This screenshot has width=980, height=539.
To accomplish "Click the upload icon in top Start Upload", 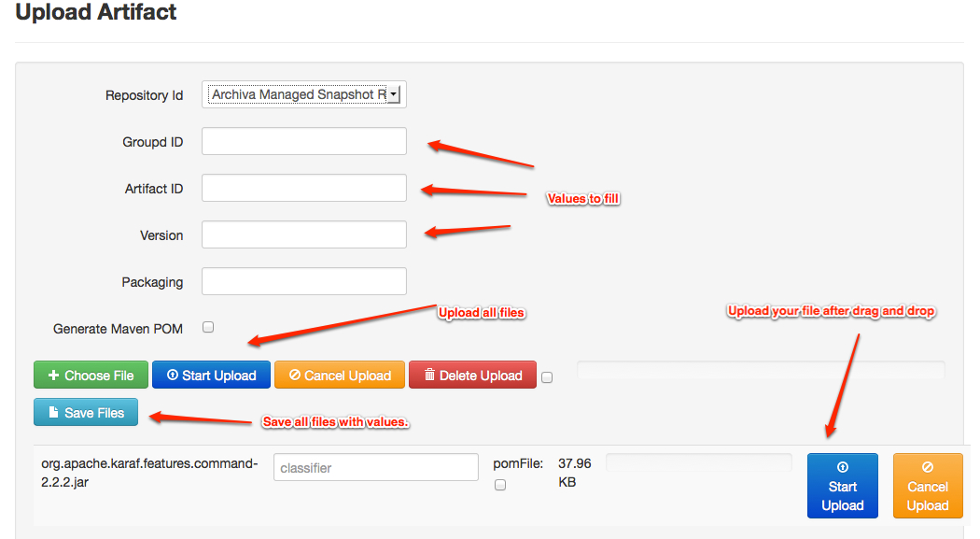I will [172, 376].
